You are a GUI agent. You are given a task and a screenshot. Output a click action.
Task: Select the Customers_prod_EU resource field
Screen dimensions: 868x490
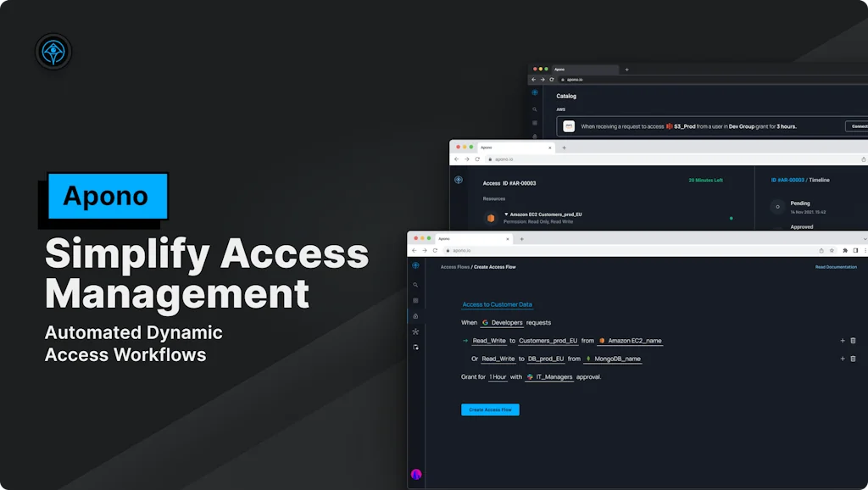point(548,341)
